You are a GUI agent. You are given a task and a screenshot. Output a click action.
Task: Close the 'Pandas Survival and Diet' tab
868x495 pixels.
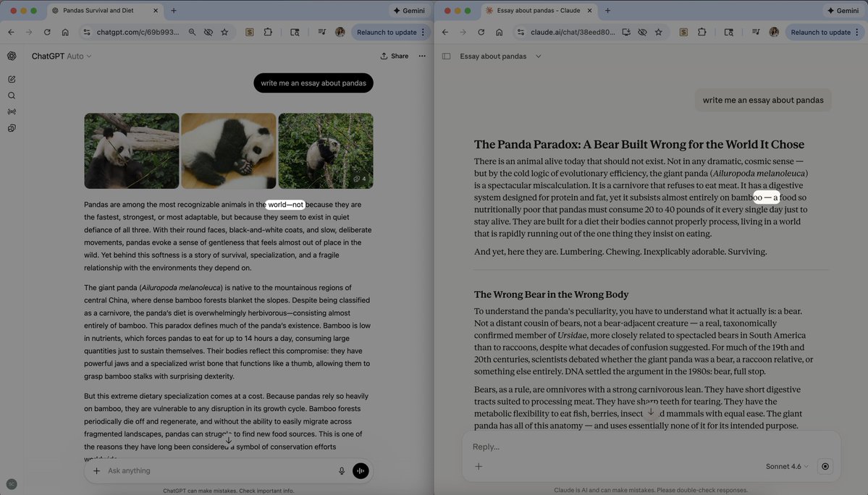155,11
